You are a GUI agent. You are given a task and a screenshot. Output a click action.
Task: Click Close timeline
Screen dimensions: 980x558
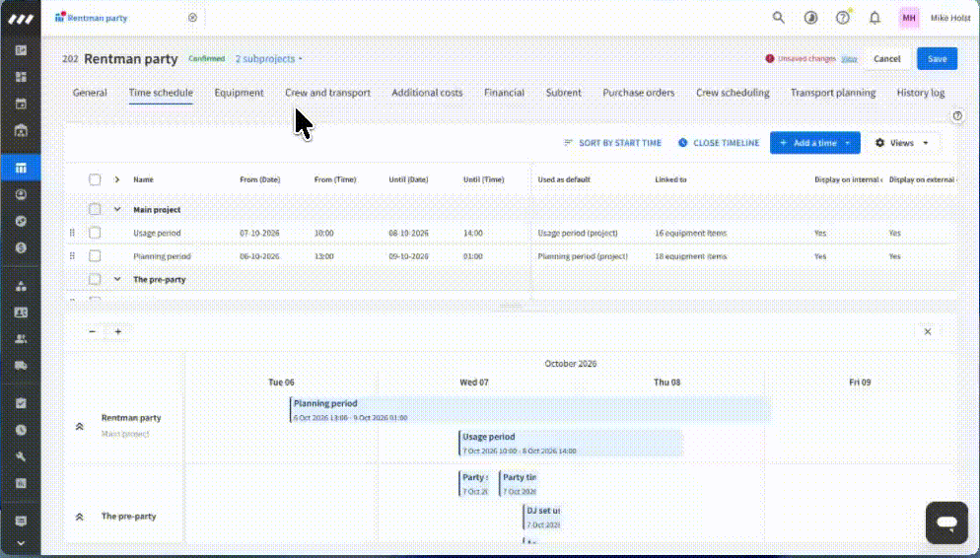719,143
